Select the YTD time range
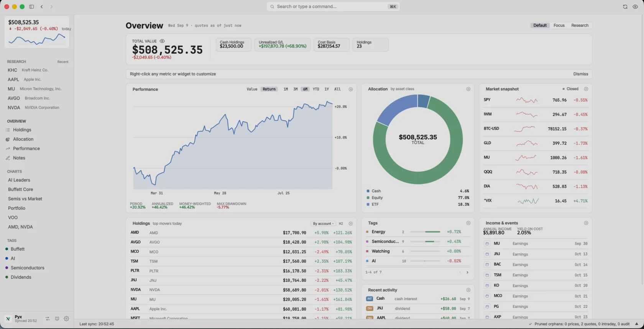This screenshot has height=329, width=644. pos(316,89)
